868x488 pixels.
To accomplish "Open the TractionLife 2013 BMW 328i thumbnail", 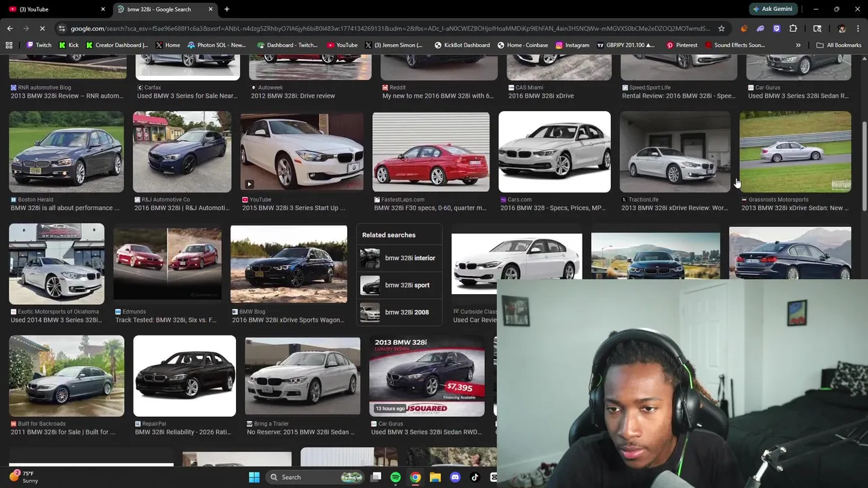I will 675,152.
